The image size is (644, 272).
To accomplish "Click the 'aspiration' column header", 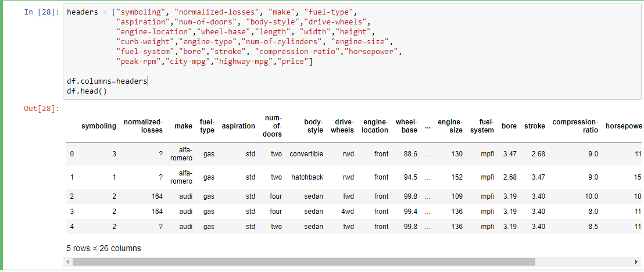I will click(x=238, y=126).
